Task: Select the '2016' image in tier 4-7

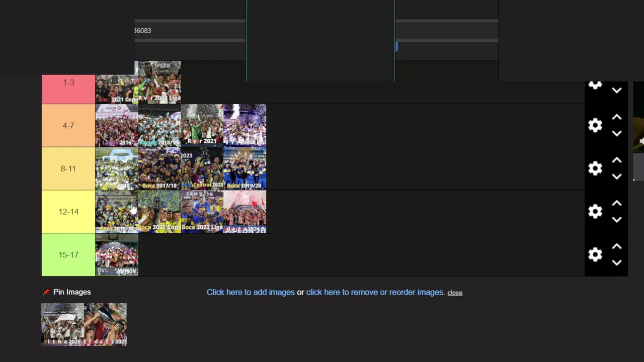Action: coord(117,125)
